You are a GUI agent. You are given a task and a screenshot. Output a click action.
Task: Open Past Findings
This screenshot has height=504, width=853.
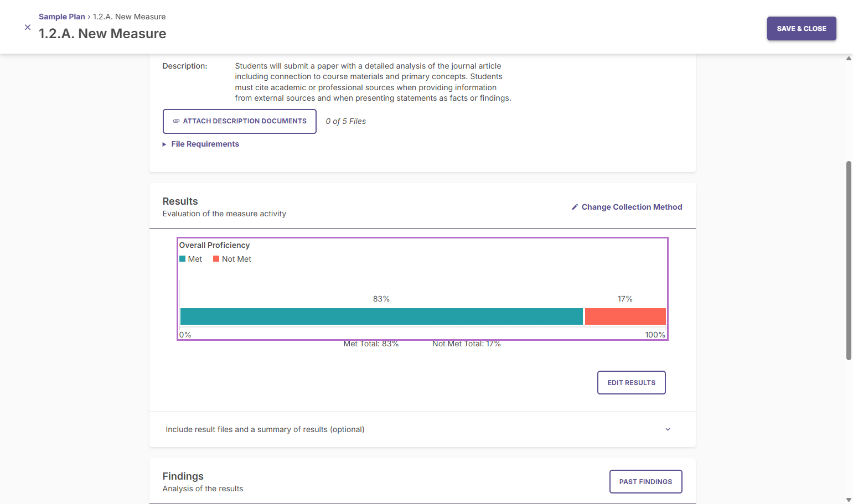point(646,482)
